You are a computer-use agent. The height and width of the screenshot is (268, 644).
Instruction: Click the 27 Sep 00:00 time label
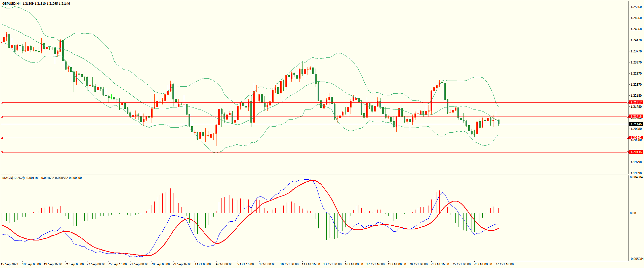[x=139, y=264]
